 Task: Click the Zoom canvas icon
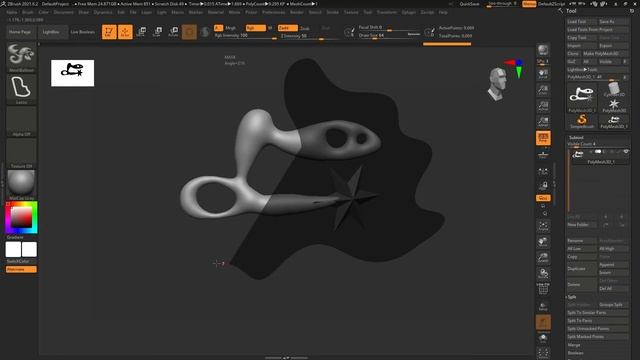[x=543, y=90]
